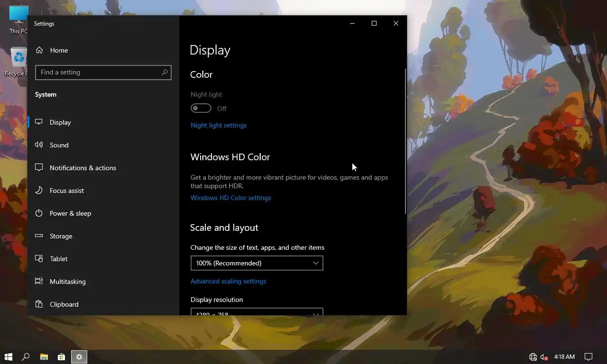This screenshot has width=607, height=364.
Task: Open Night light settings link
Action: (x=219, y=125)
